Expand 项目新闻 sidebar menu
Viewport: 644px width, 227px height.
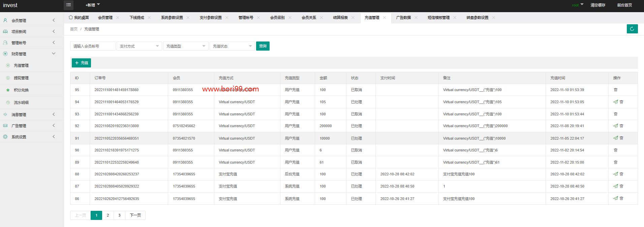(32, 32)
